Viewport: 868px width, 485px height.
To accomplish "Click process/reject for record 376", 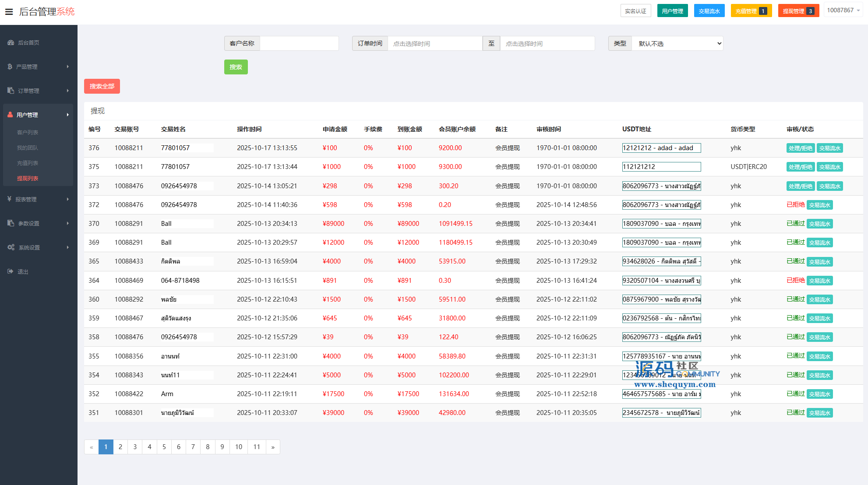I will click(800, 148).
